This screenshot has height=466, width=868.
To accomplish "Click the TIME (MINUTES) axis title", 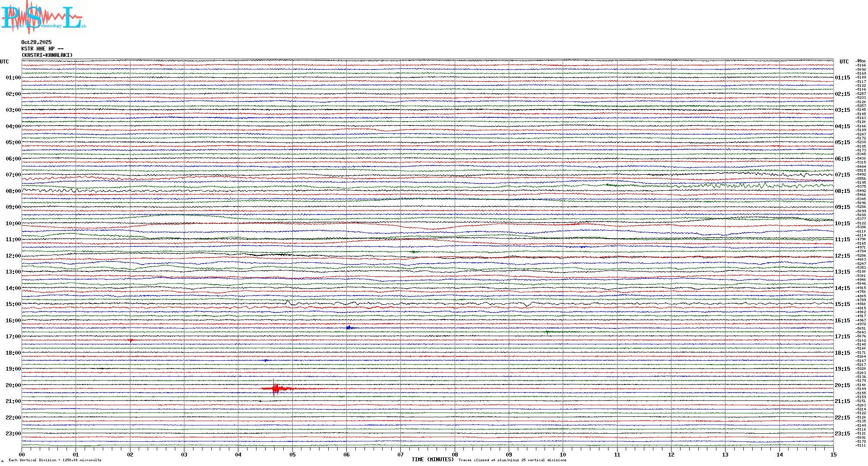I will point(432,460).
